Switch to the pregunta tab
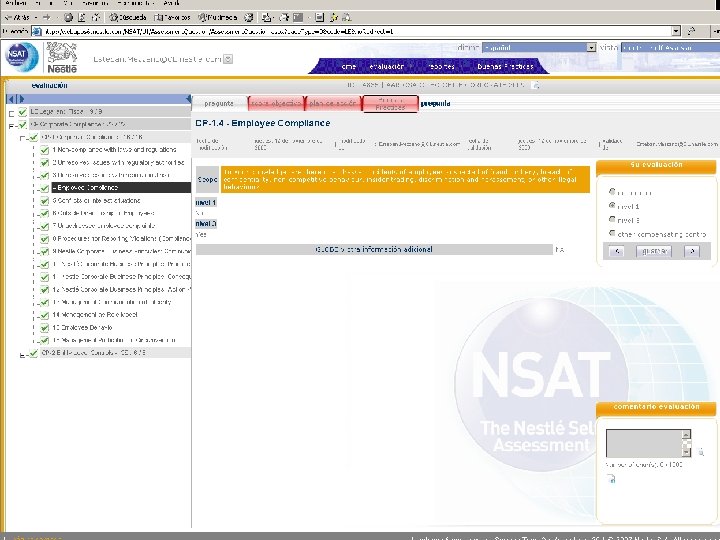 pyautogui.click(x=219, y=104)
